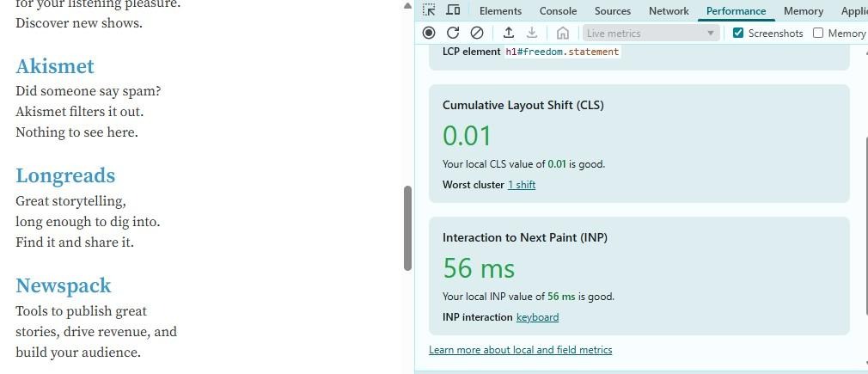Open the Longreads heading link

point(65,175)
